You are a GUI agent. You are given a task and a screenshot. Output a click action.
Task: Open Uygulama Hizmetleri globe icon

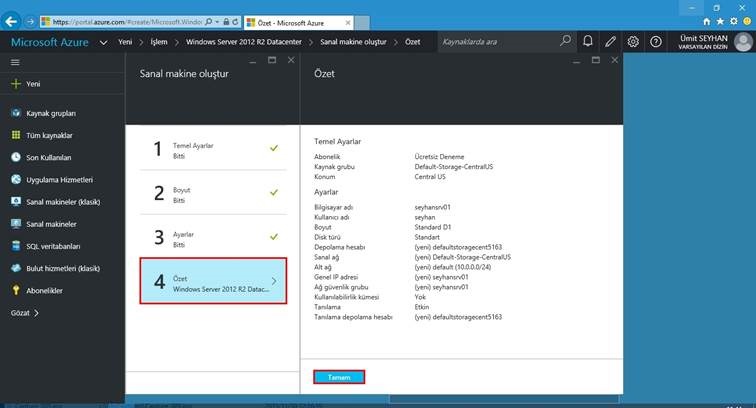[16, 179]
